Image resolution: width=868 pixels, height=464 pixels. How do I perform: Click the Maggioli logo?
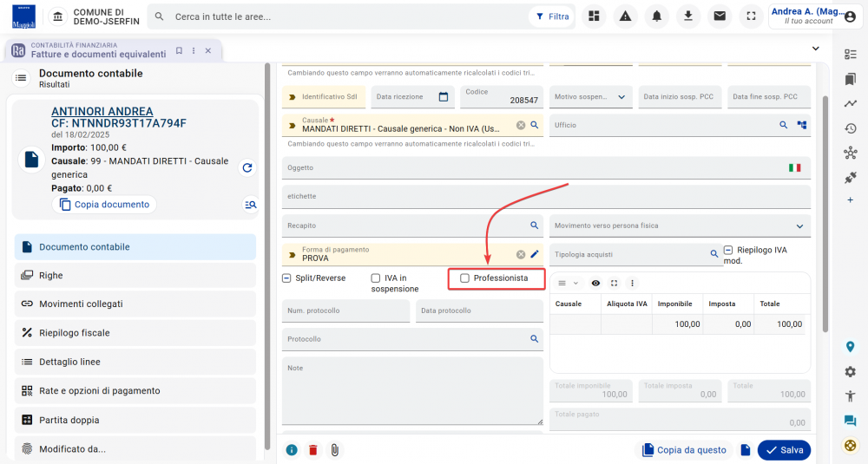pyautogui.click(x=23, y=16)
